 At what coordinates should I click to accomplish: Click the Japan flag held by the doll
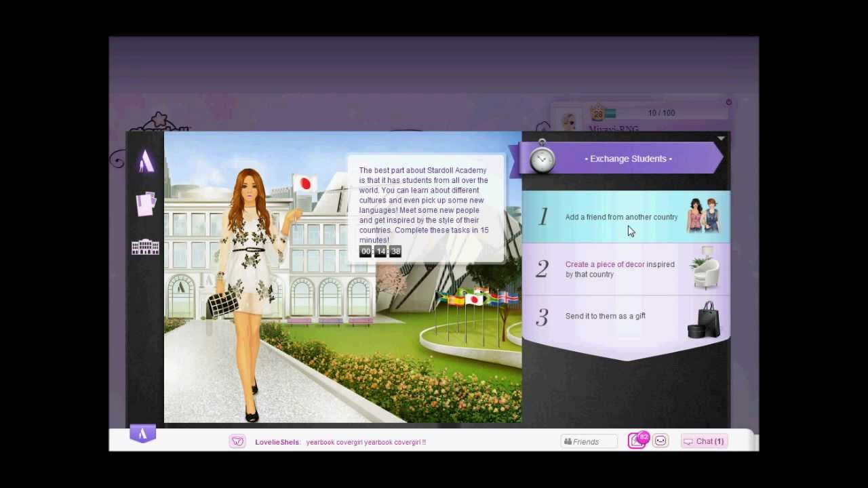coord(304,184)
